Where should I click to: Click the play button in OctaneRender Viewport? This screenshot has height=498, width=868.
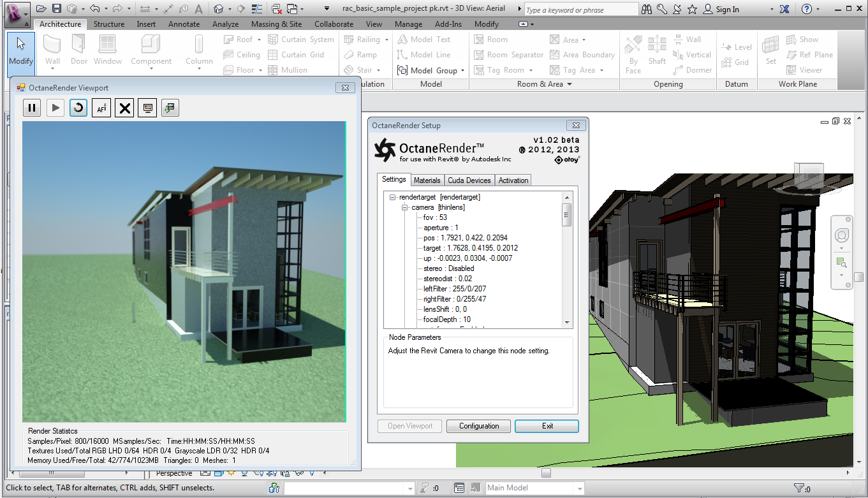(x=55, y=108)
